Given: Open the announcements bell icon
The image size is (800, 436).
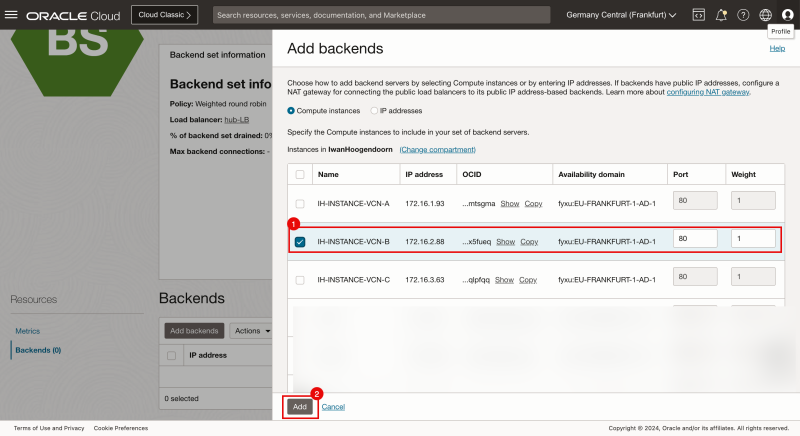Looking at the screenshot, I should [721, 15].
